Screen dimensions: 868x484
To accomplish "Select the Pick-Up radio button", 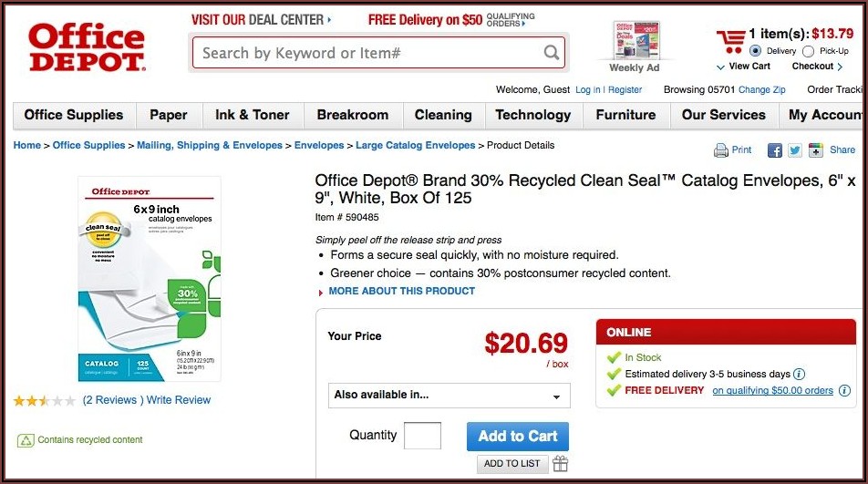I will tap(809, 52).
